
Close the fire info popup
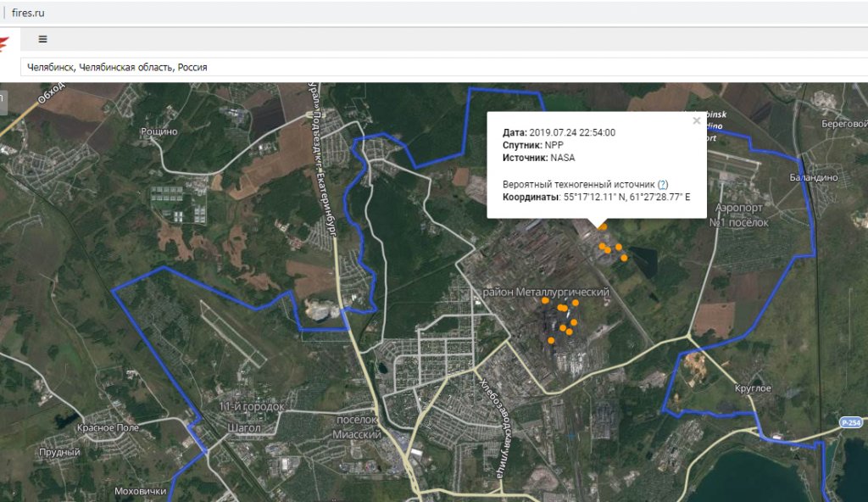coord(696,120)
